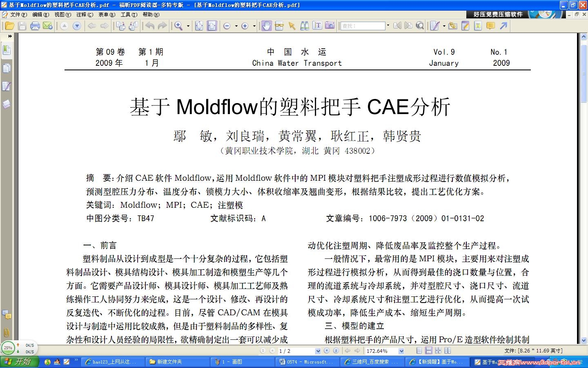Image resolution: width=588 pixels, height=368 pixels.
Task: Open the 工具 (Tools) menu
Action: click(x=129, y=14)
